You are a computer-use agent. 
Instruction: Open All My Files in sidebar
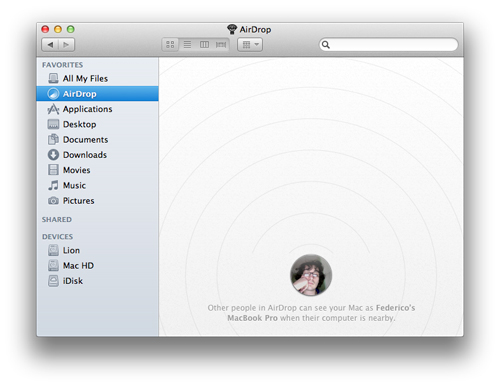97,78
